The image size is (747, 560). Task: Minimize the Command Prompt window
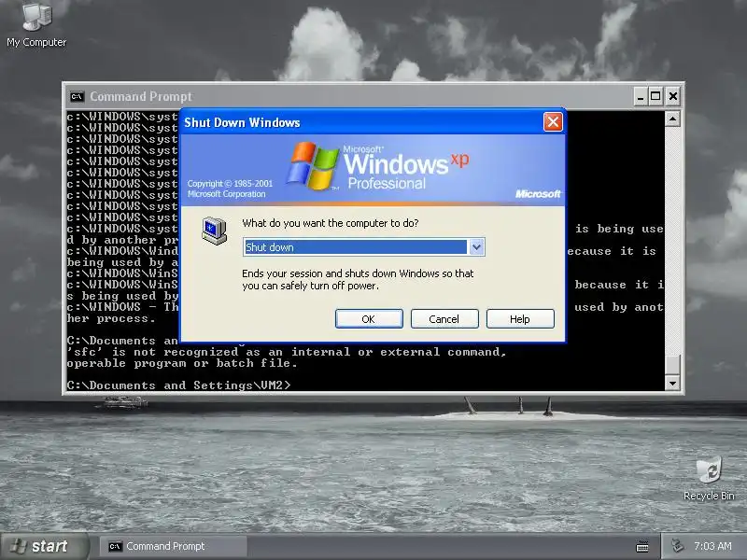click(x=641, y=97)
